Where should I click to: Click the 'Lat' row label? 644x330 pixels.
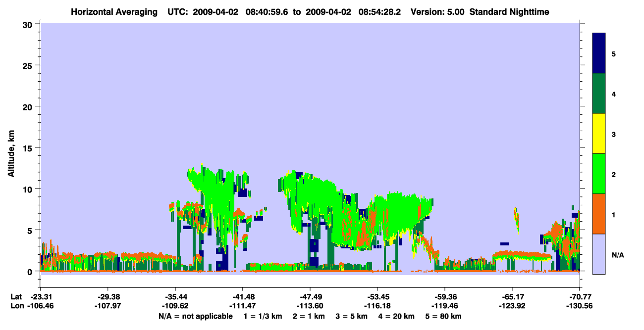pyautogui.click(x=16, y=297)
